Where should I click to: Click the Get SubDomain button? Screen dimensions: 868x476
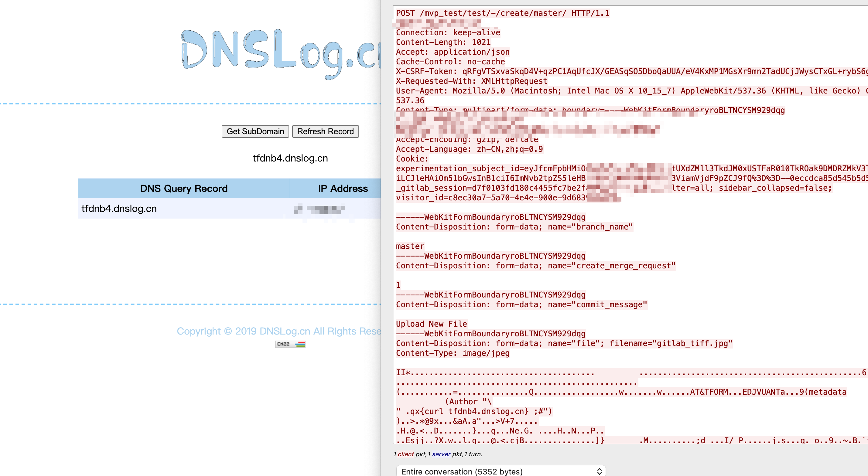tap(255, 131)
